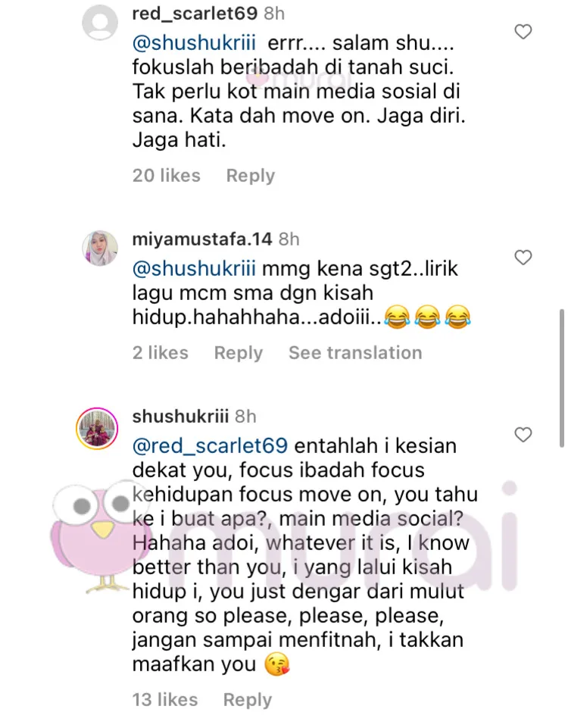This screenshot has height=728, width=568.
Task: View shushukriii's story ring avatar
Action: point(97,428)
